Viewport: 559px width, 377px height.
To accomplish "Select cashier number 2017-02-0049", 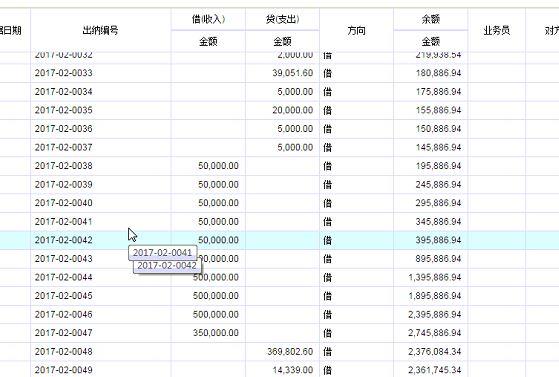I will (x=63, y=370).
